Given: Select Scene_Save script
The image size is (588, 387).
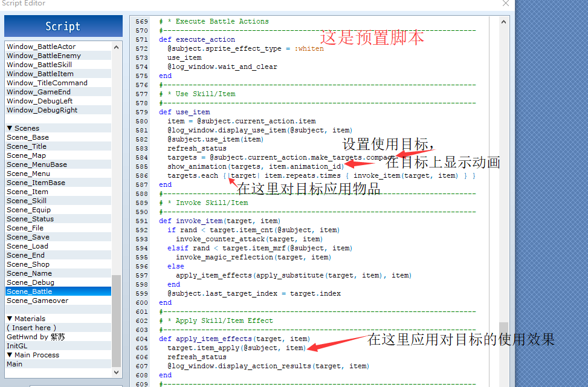Looking at the screenshot, I should [x=59, y=237].
